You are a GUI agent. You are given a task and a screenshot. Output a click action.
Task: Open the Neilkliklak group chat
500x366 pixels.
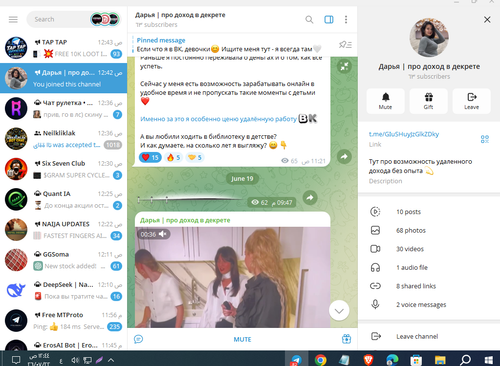(x=63, y=139)
